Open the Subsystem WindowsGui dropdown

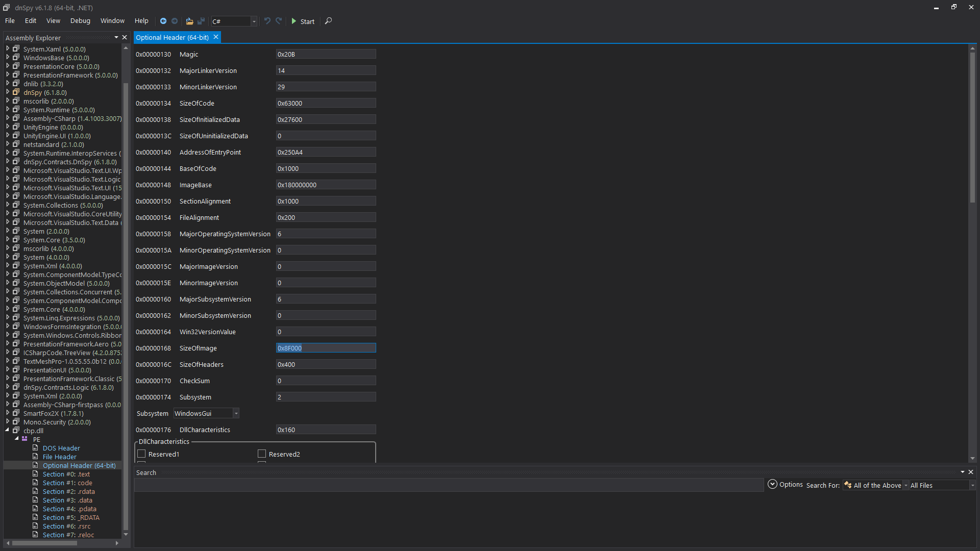(236, 413)
